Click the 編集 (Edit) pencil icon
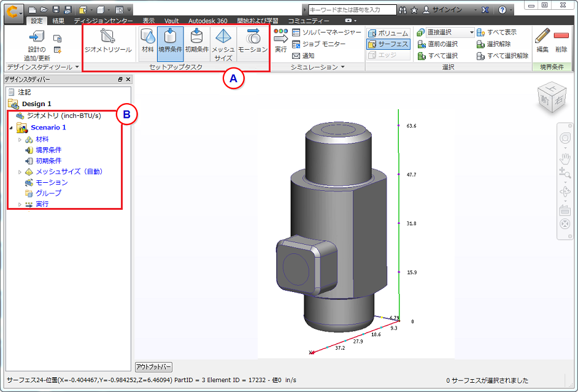 [542, 40]
